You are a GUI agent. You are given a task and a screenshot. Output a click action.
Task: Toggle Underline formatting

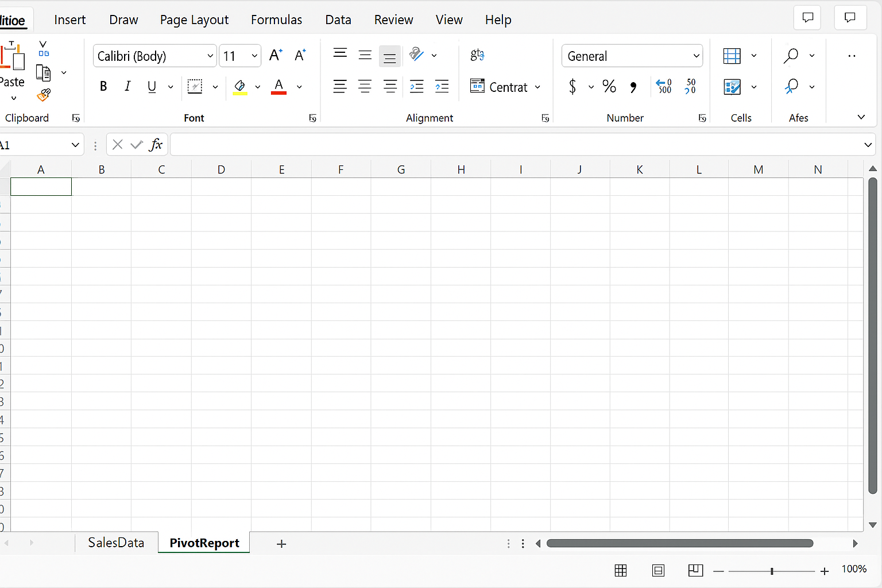(152, 87)
